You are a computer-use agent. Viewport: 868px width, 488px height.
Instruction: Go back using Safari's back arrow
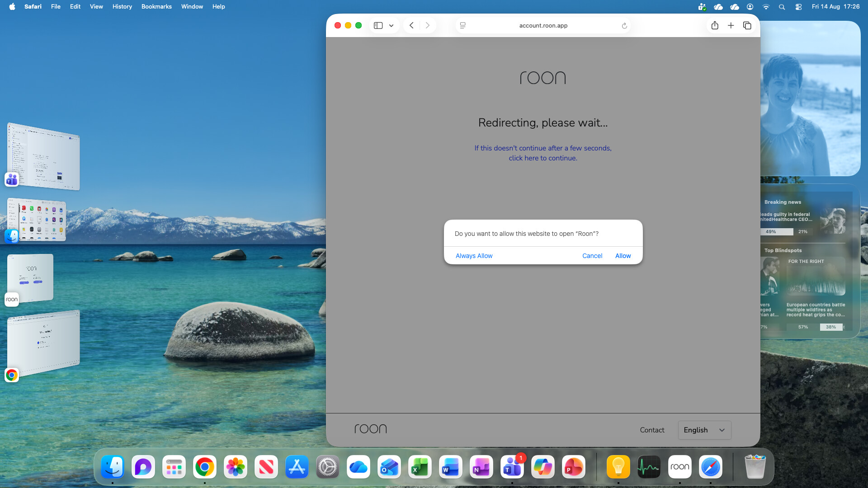coord(411,26)
